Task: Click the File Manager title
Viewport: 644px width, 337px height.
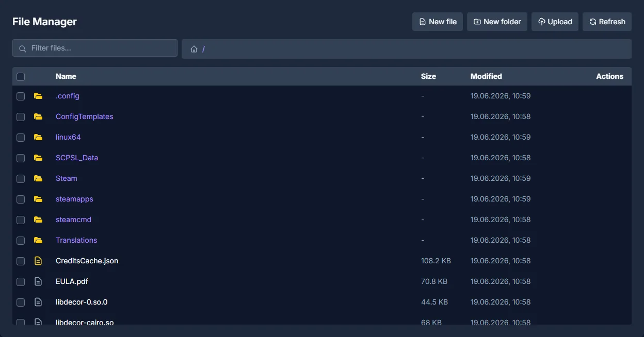Action: (x=44, y=22)
